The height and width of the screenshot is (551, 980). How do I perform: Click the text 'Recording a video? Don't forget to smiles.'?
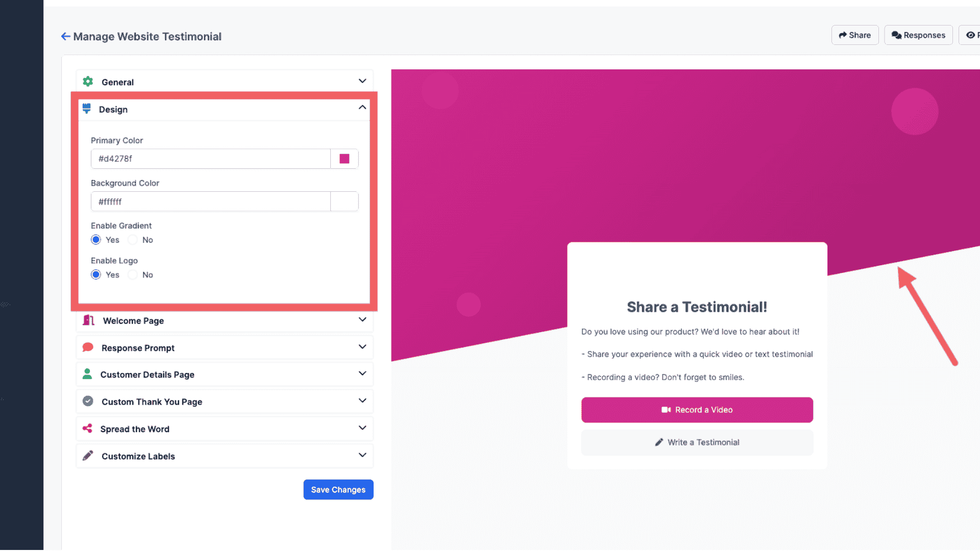666,378
